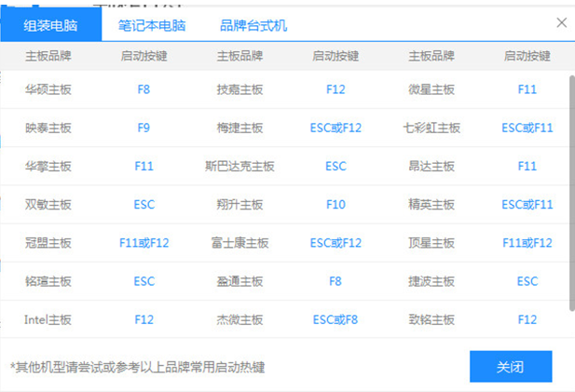This screenshot has width=575, height=392.
Task: Click the F8 key for 华硕主板
Action: pyautogui.click(x=144, y=89)
